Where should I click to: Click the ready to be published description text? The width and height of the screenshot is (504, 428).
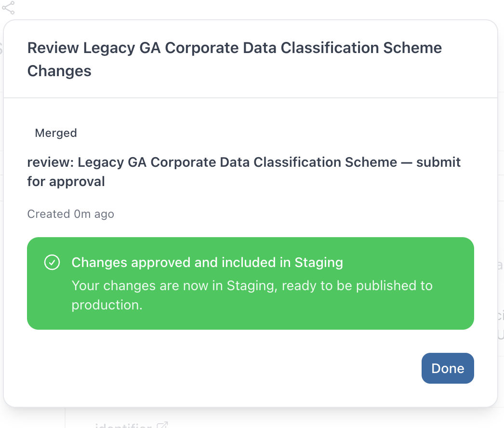(252, 295)
